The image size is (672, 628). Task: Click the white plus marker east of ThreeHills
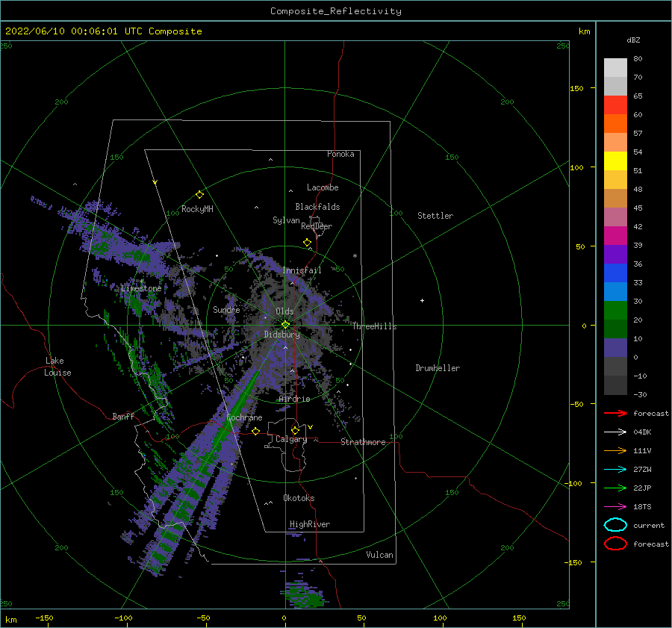422,300
